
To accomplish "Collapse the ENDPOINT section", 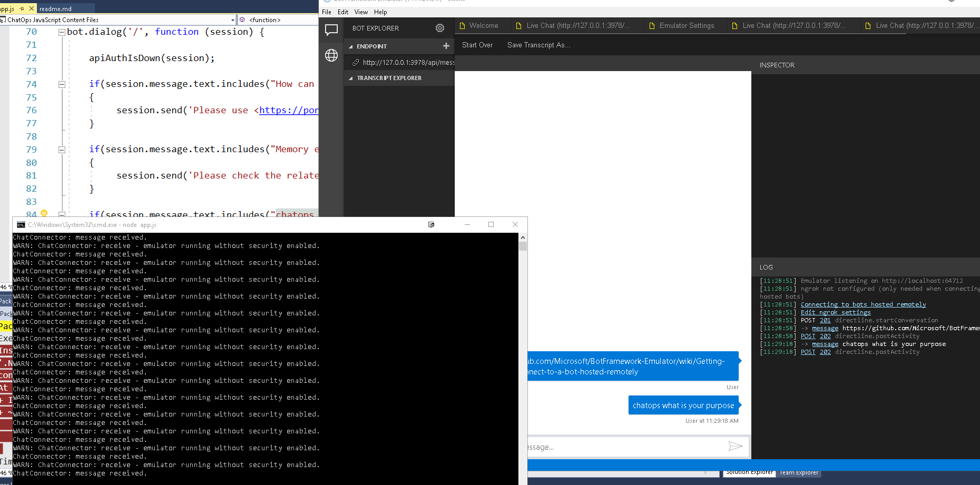I will click(x=350, y=46).
